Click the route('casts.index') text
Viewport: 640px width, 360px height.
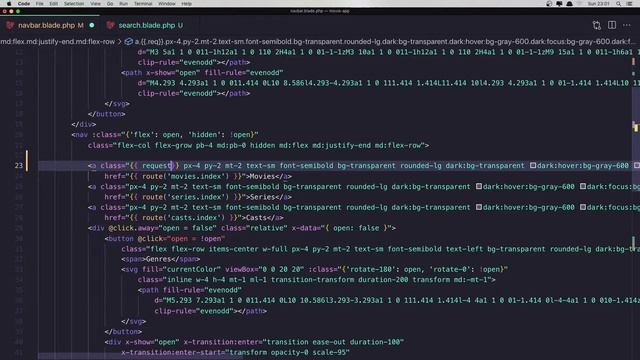click(183, 218)
